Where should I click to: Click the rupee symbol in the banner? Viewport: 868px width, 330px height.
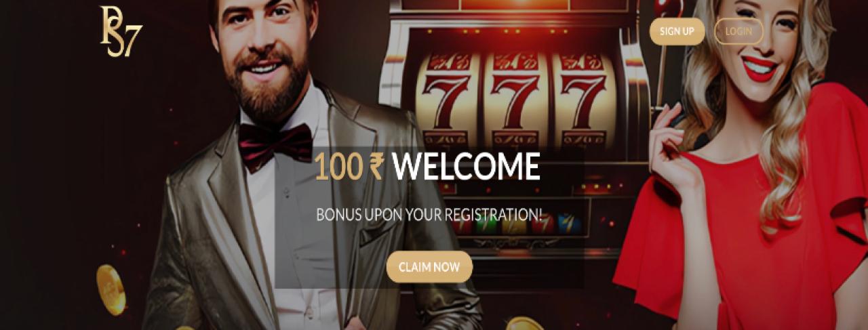pos(376,168)
